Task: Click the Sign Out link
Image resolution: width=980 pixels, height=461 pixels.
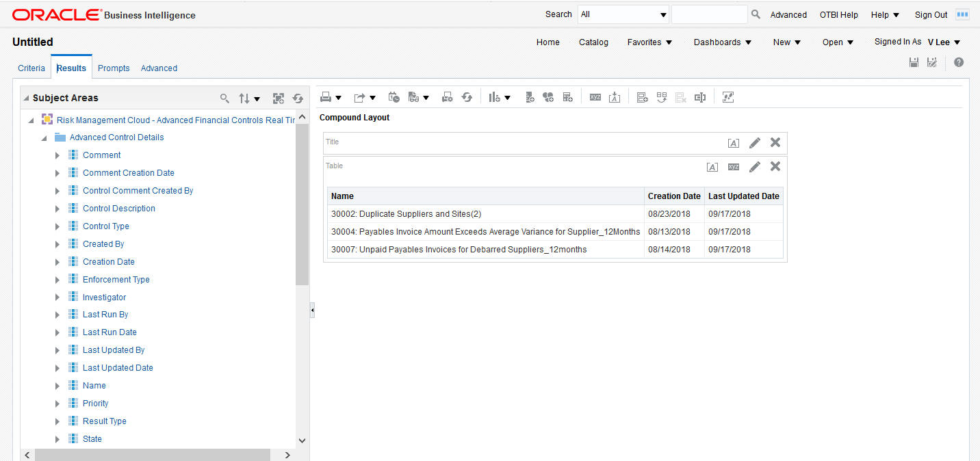Action: click(930, 14)
